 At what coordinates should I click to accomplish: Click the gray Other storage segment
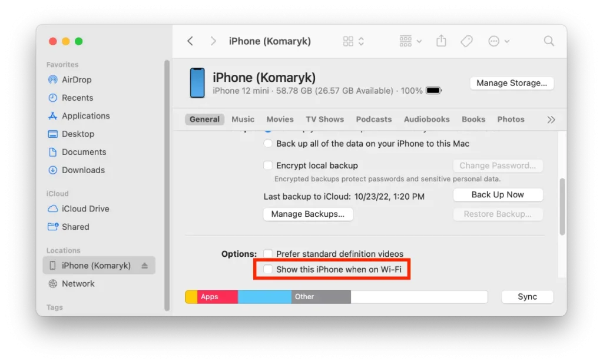[x=321, y=297]
